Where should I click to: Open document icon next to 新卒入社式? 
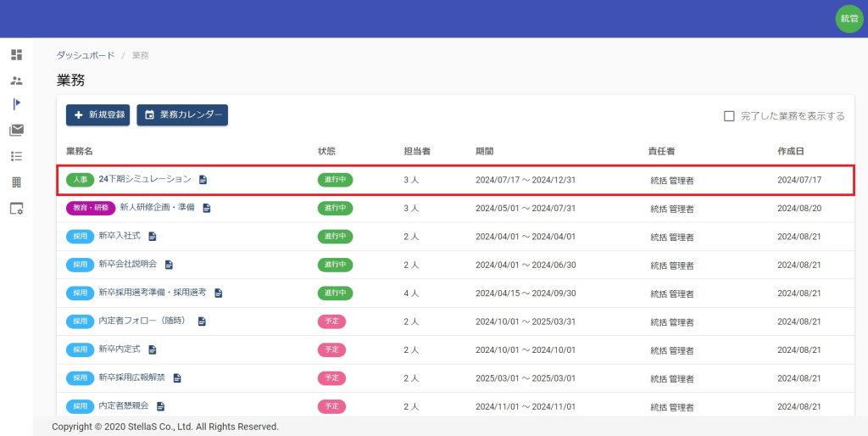click(x=153, y=236)
